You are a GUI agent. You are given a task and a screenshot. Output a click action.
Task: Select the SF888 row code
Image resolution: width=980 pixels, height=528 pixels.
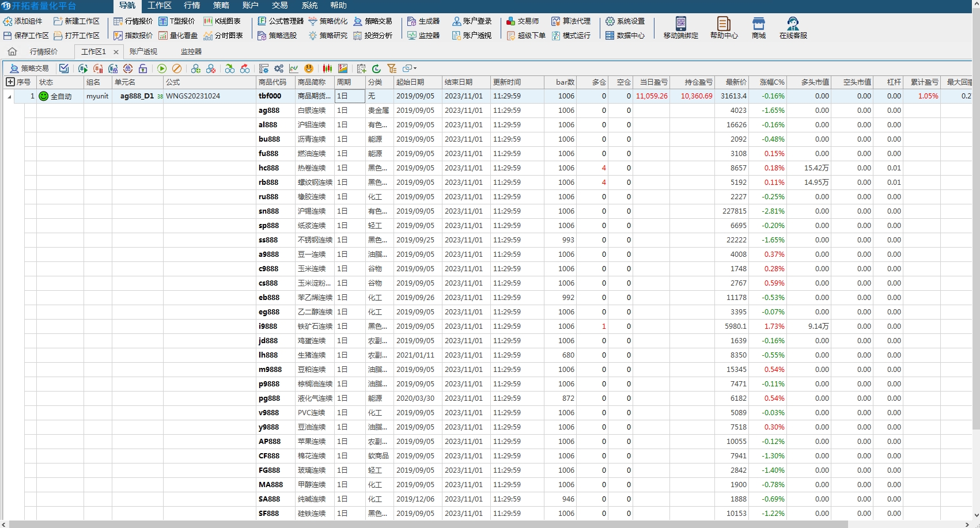tap(269, 514)
